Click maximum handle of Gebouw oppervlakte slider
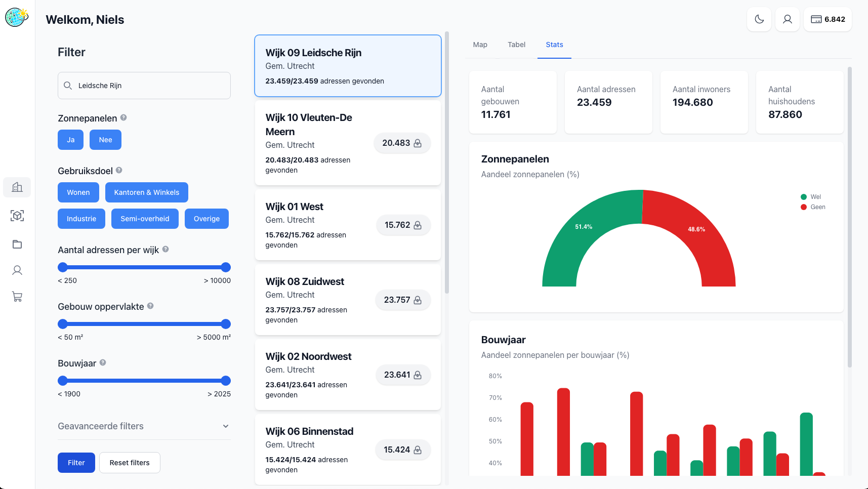The image size is (868, 489). pos(226,324)
